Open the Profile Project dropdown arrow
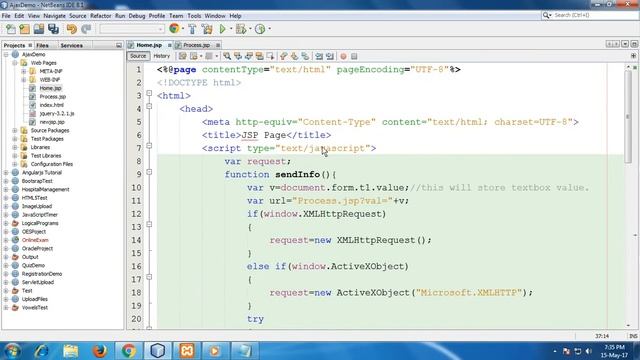Screen dimensions: 640x360 click(x=269, y=29)
